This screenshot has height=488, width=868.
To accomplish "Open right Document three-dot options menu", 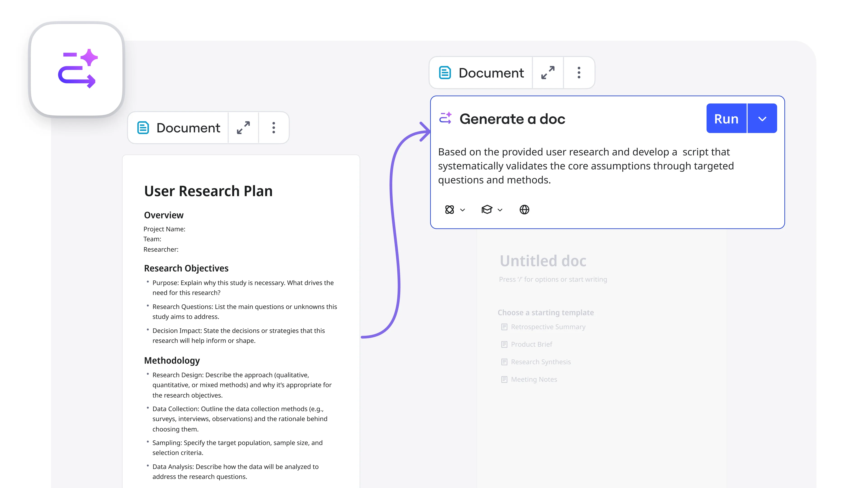I will tap(579, 73).
